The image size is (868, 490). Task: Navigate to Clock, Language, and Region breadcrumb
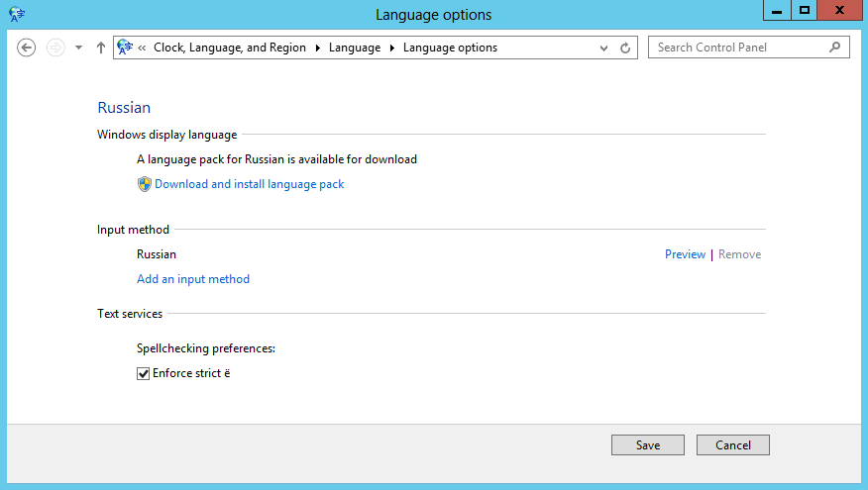[x=230, y=48]
